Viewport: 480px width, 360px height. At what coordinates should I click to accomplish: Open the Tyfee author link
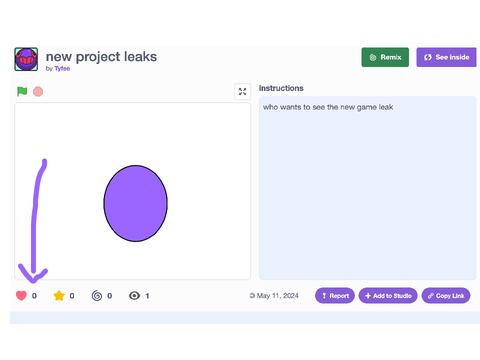(x=62, y=69)
